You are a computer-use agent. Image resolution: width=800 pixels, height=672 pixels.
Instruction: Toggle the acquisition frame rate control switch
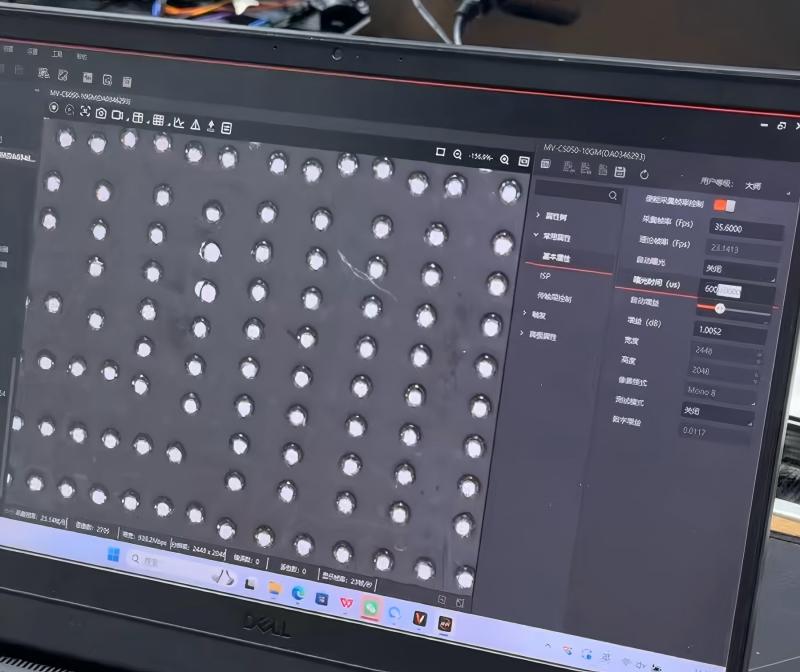724,205
